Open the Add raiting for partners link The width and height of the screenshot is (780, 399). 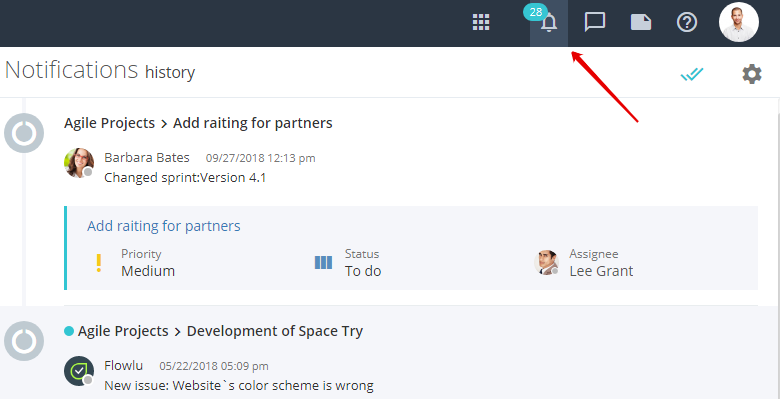pos(164,226)
